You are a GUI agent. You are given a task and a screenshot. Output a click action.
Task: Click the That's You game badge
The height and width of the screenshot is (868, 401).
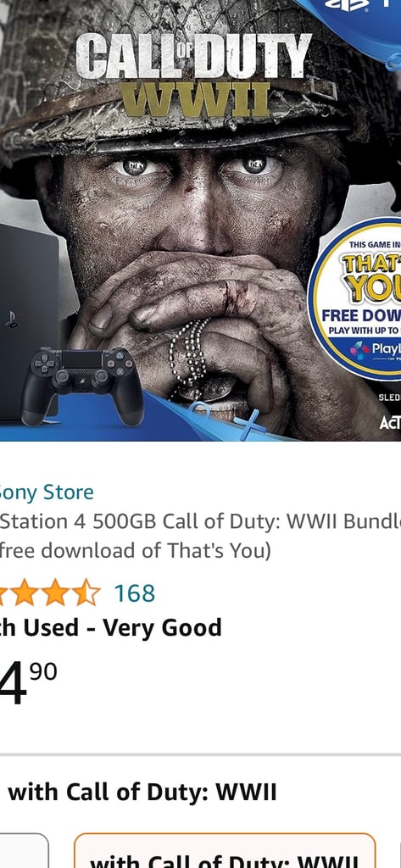tap(354, 299)
